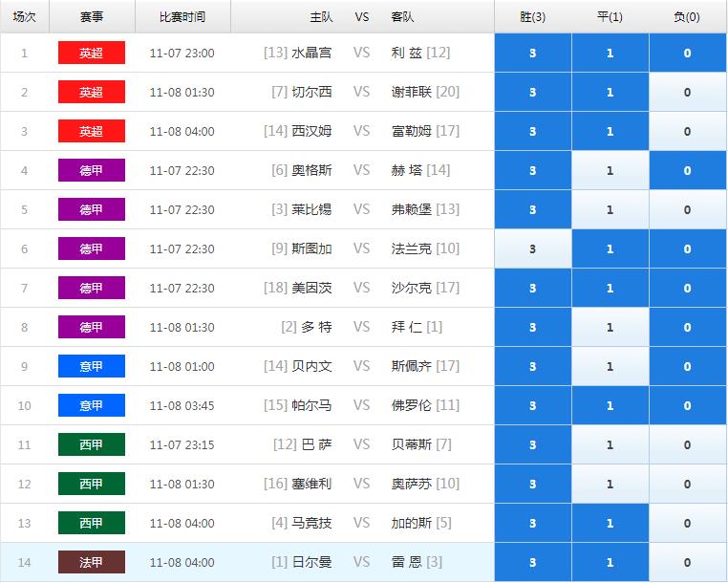
Task: Click the 场次 column header
Action: pyautogui.click(x=25, y=16)
